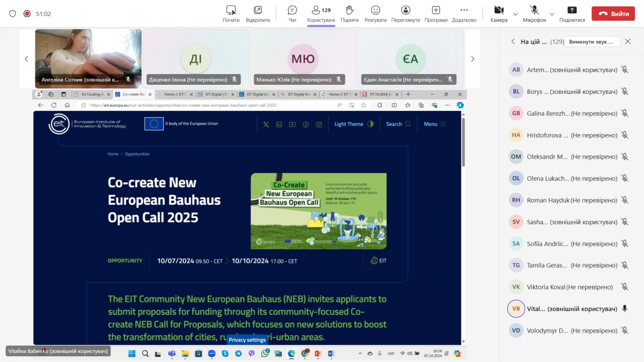Go back using participants panel chevron
The width and height of the screenshot is (644, 362).
coord(513,41)
